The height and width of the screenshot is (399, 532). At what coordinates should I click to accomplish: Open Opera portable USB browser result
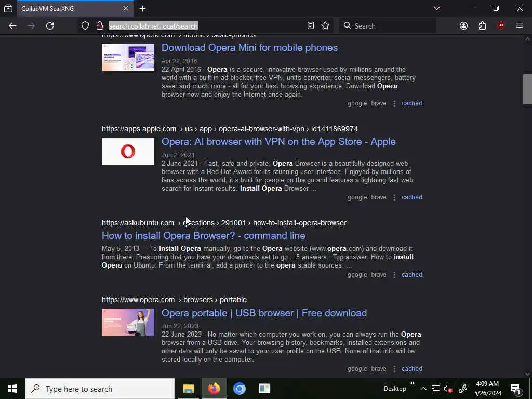pos(264,313)
